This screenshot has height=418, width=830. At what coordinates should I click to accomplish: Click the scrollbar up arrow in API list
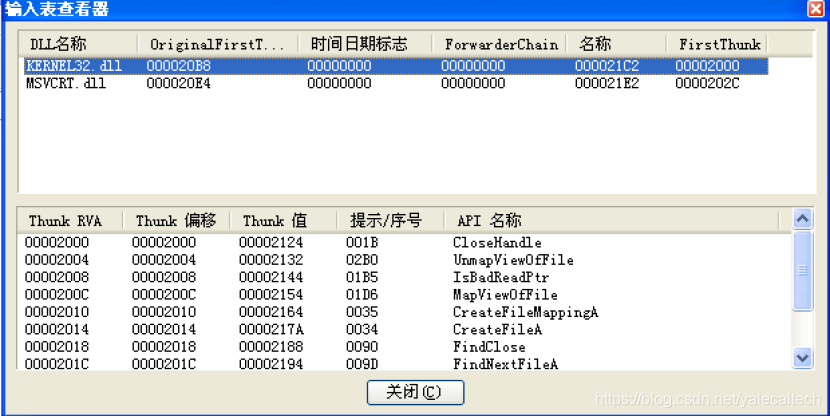click(802, 218)
